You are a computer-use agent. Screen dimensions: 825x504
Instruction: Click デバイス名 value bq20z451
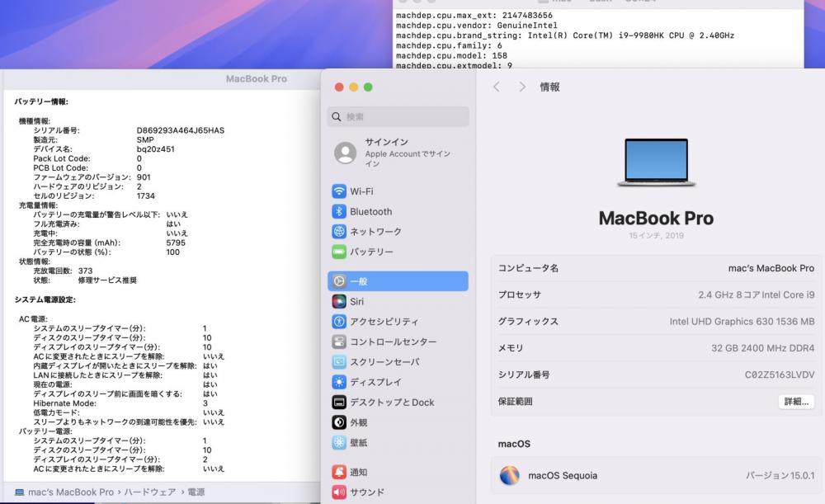155,149
